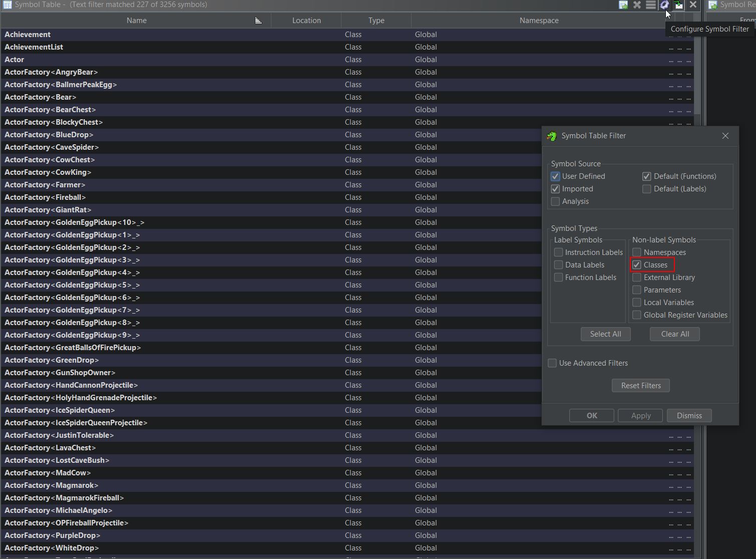Select the Achievement symbol row
Screen dimensions: 756x559
(347, 35)
